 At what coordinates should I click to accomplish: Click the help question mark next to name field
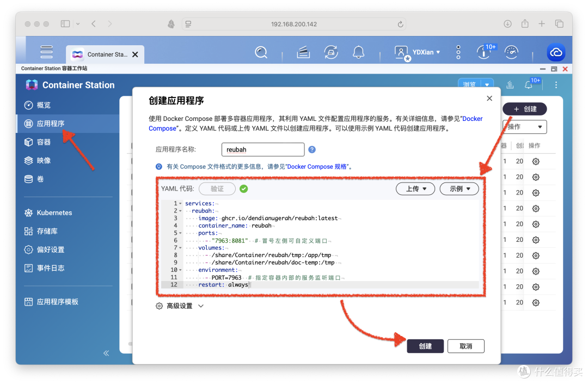312,149
